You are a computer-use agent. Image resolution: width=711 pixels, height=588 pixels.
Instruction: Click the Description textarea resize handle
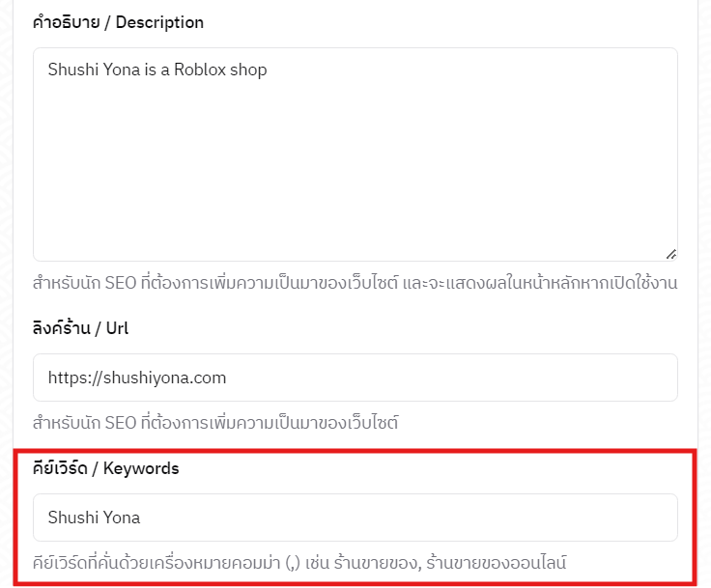click(670, 254)
